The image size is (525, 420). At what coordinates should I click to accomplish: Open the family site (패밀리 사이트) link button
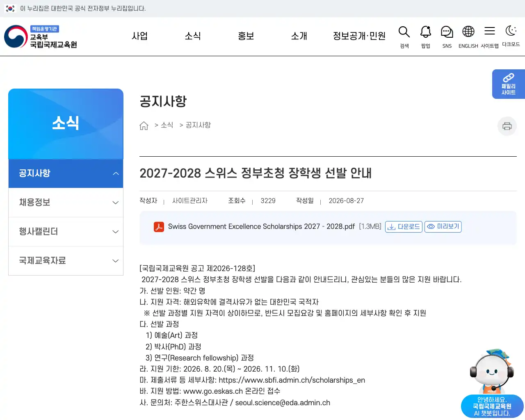(509, 84)
